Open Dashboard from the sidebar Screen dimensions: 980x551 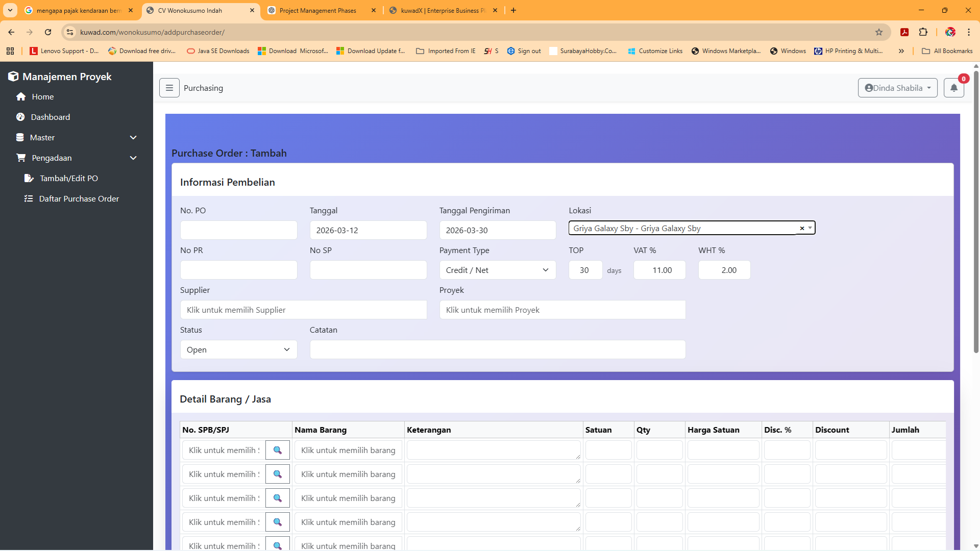(x=50, y=117)
